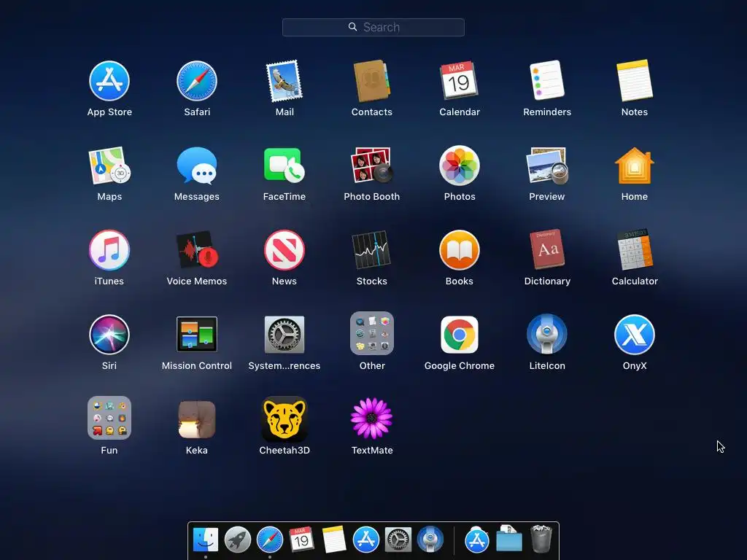The width and height of the screenshot is (747, 560).
Task: Open the blue folder stack in Dock
Action: [508, 539]
